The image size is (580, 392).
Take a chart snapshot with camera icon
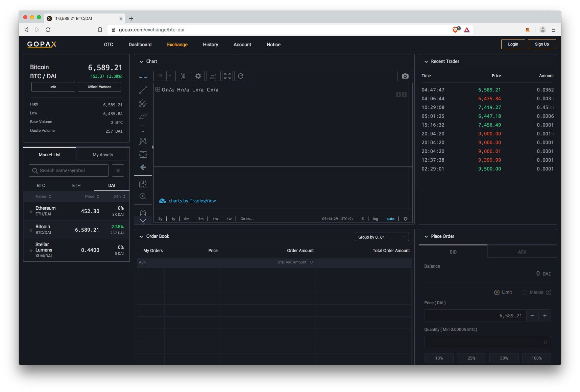tap(405, 76)
